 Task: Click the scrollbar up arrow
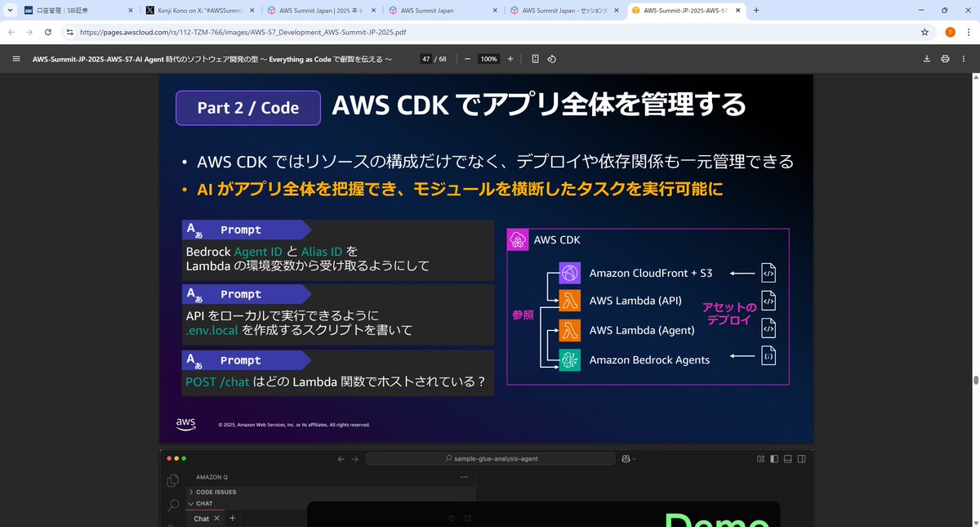[975, 78]
